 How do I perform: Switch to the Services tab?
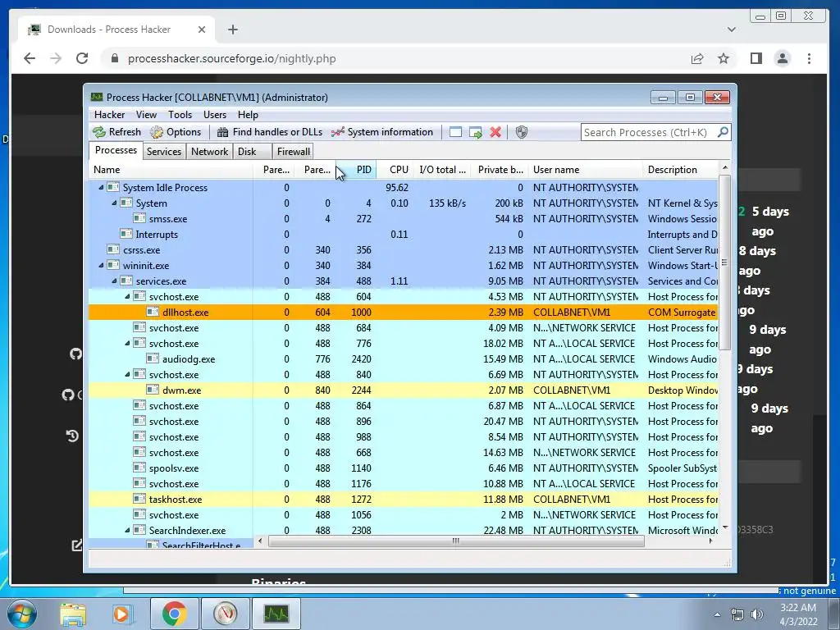164,152
